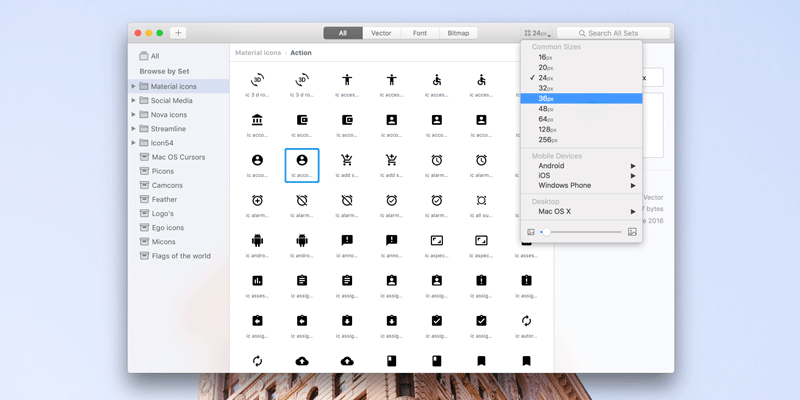Screen dimensions: 800x400
Task: Click the first 3D rotation icon
Action: pyautogui.click(x=257, y=80)
